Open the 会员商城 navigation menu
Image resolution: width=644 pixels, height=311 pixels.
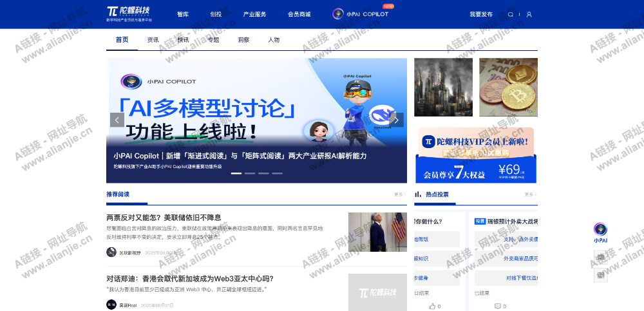(299, 14)
